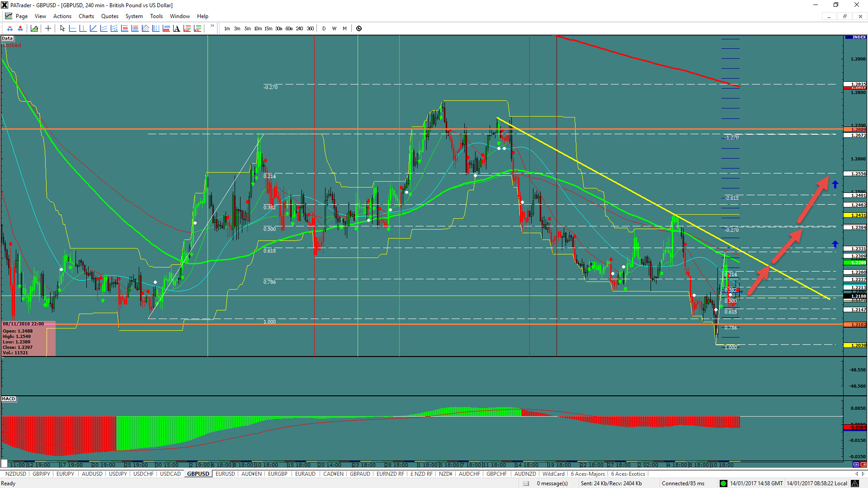
Task: Open the Charts menu
Action: click(86, 16)
